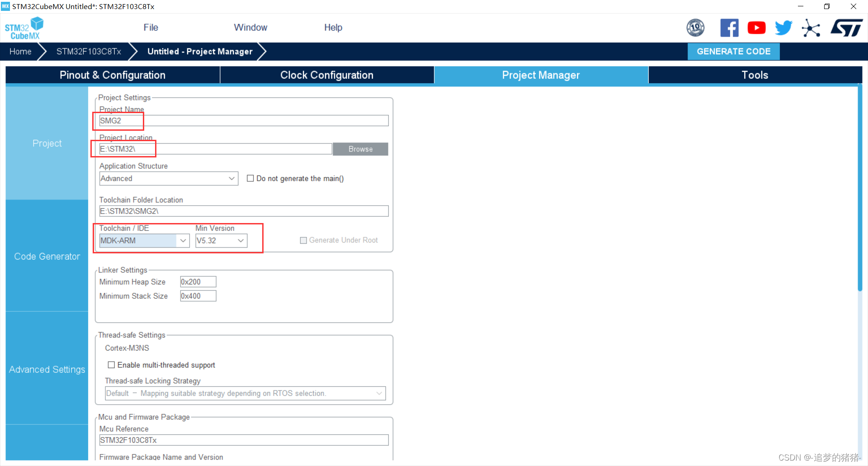Click the STM32F103C8Tx breadcrumb
Screen dimensions: 868x466
pyautogui.click(x=89, y=52)
